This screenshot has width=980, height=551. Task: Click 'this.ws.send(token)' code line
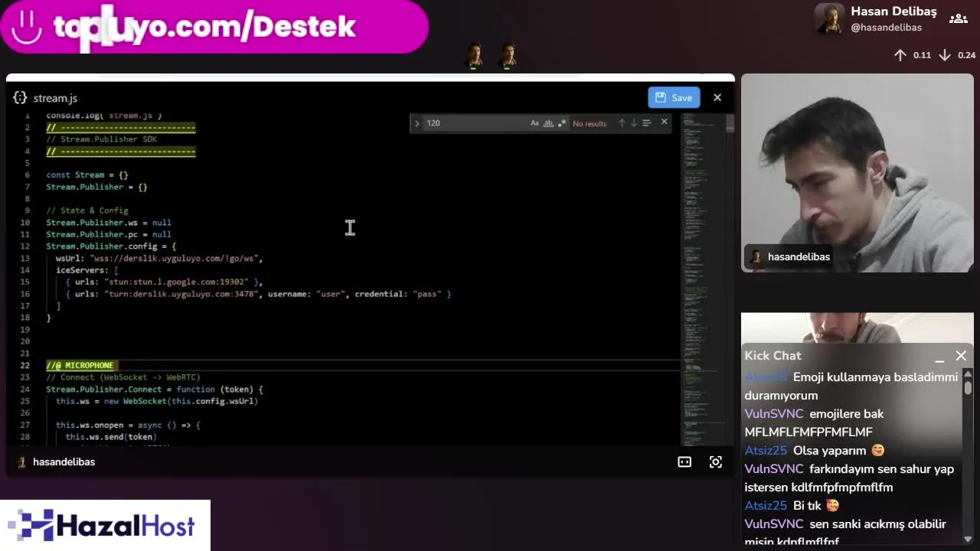[x=111, y=437]
